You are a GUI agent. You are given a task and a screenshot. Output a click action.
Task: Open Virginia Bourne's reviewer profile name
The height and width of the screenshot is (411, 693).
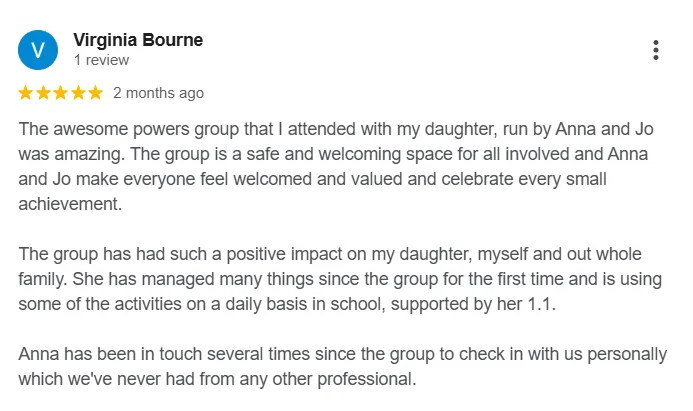click(x=138, y=40)
